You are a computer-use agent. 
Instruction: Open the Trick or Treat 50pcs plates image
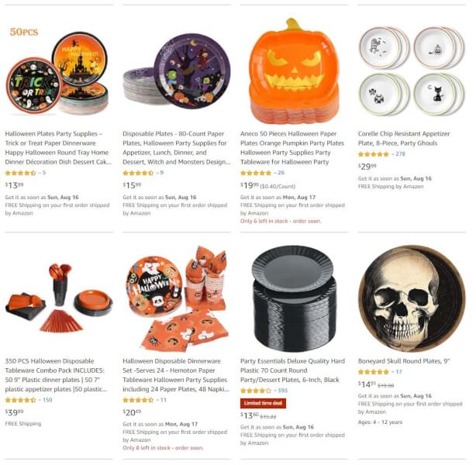click(x=57, y=71)
